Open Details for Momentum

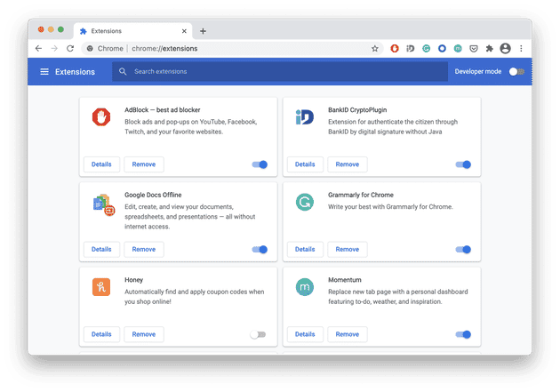pyautogui.click(x=305, y=334)
